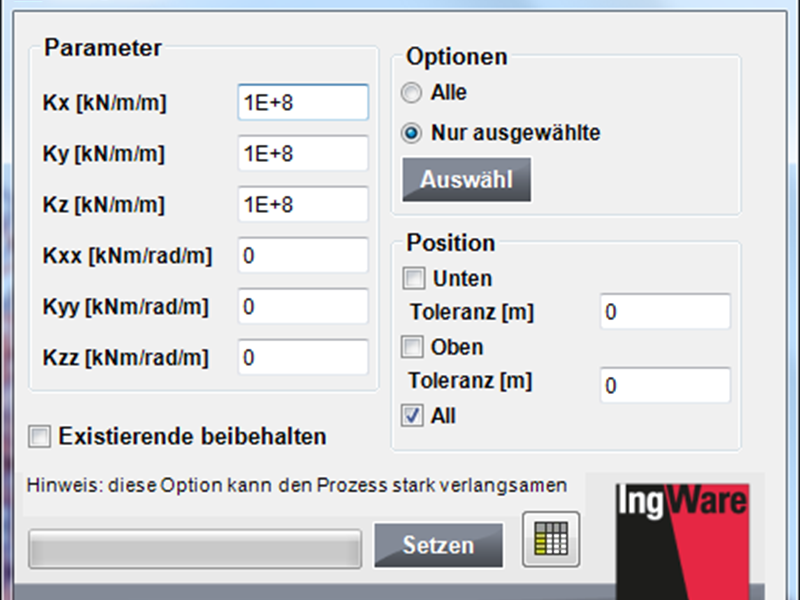The width and height of the screenshot is (800, 600).
Task: Focus the Kz stiffness input field
Action: tap(303, 205)
